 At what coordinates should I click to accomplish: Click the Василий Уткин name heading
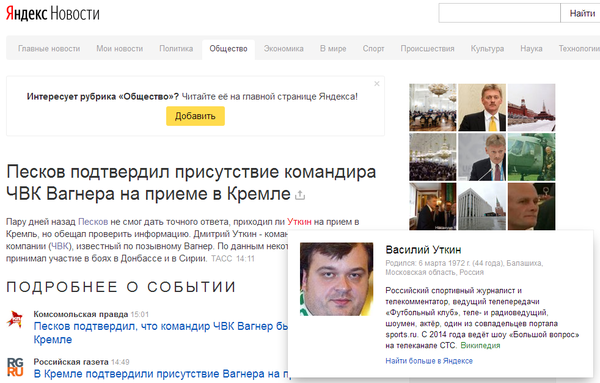423,250
